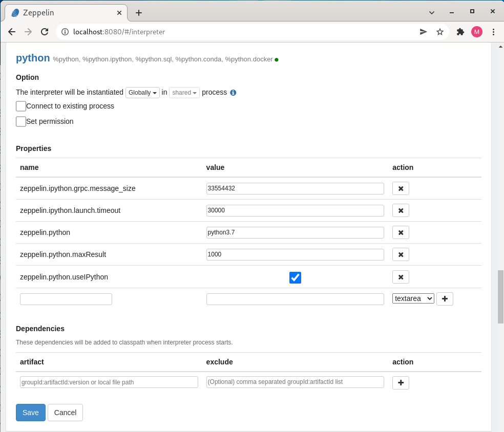This screenshot has height=432, width=504.
Task: Open process option info icon
Action: pos(233,93)
